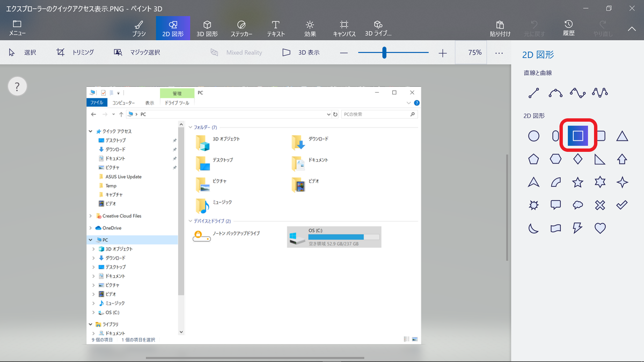The image size is (644, 362).
Task: Click the Mixed Reality button
Action: pos(237,53)
